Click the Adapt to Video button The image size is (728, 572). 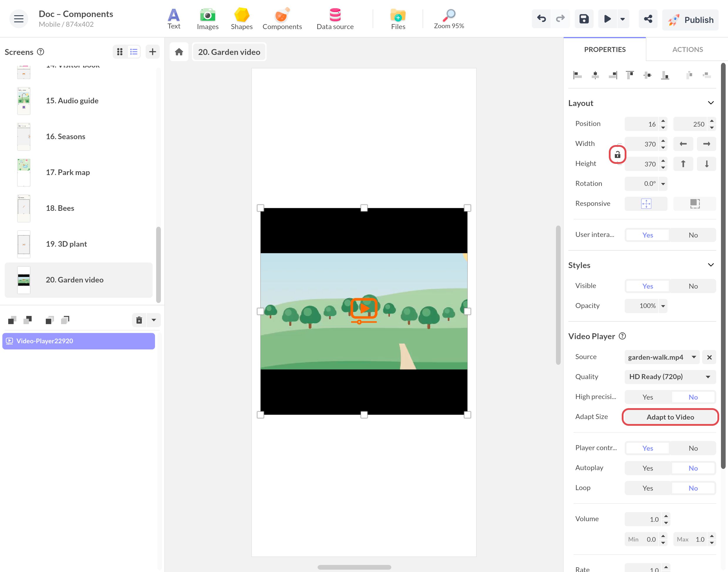(x=670, y=417)
